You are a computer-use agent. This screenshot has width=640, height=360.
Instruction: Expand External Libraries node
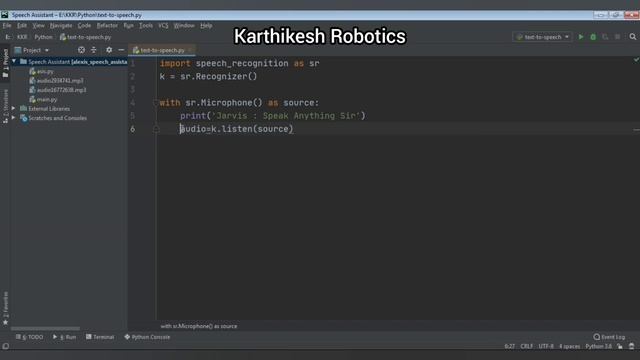[13, 109]
